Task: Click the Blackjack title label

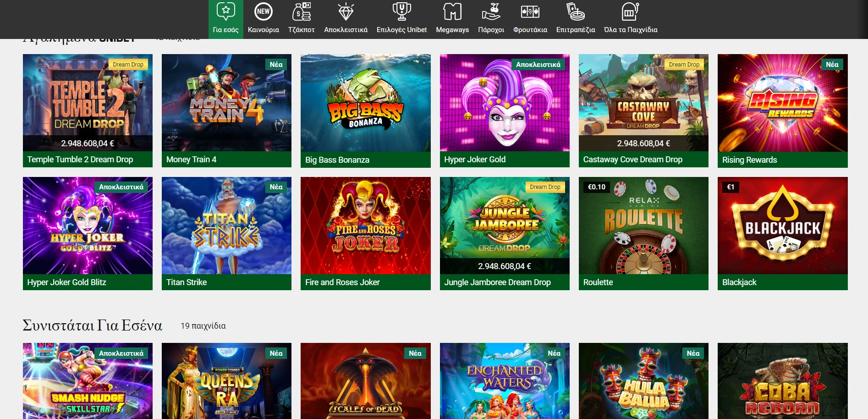Action: [739, 282]
